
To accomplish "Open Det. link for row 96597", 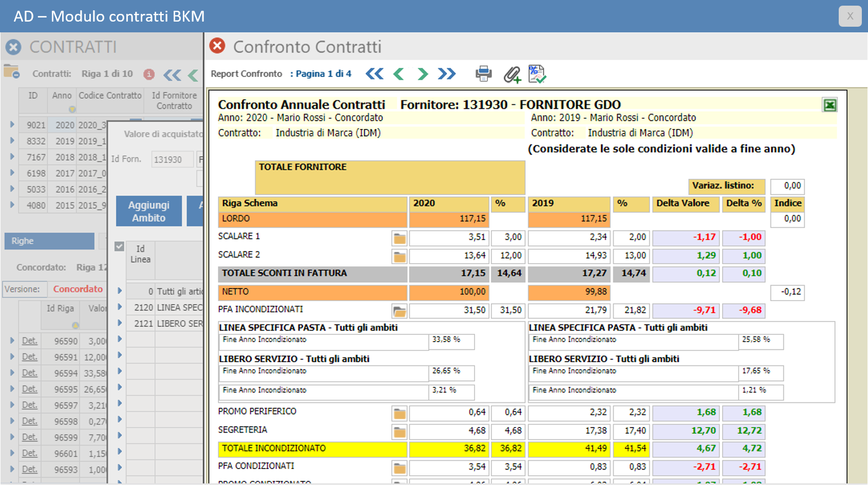I will (30, 405).
